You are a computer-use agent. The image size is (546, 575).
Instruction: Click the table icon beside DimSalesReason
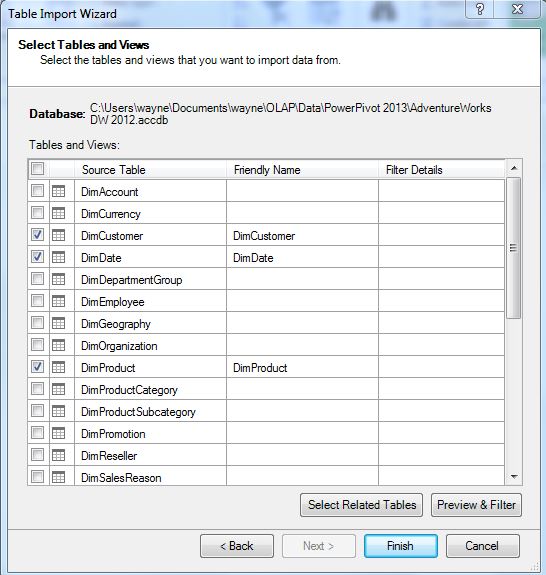coord(58,477)
